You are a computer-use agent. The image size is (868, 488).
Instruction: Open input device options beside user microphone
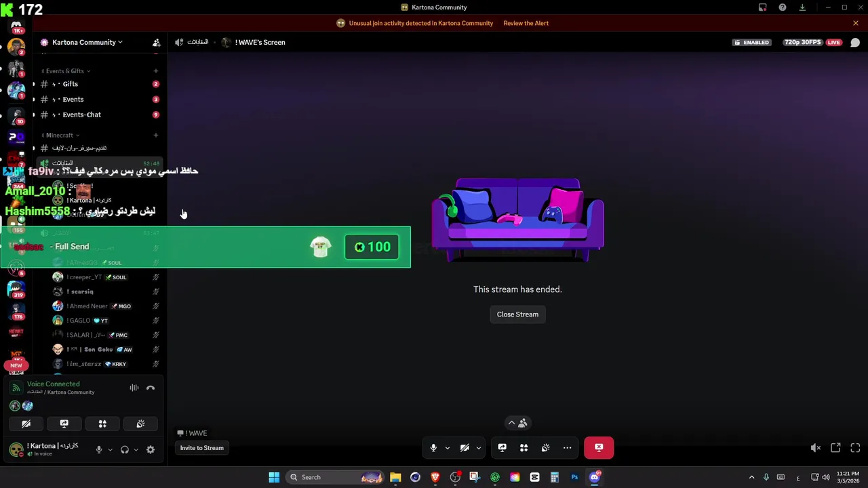coord(110,449)
